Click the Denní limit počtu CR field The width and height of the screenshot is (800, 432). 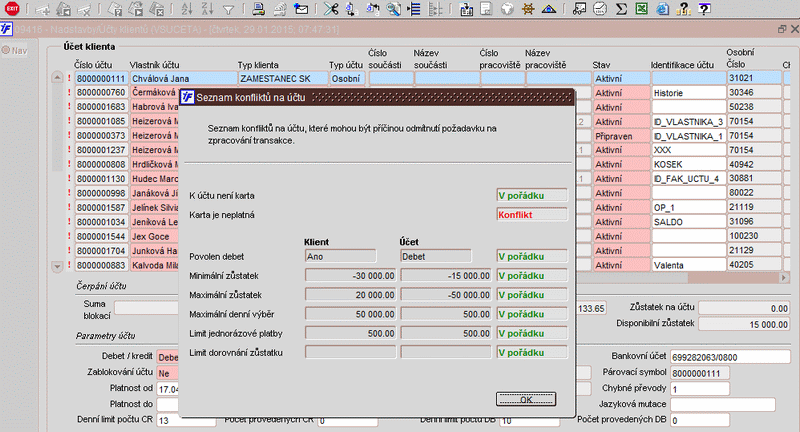(186, 421)
